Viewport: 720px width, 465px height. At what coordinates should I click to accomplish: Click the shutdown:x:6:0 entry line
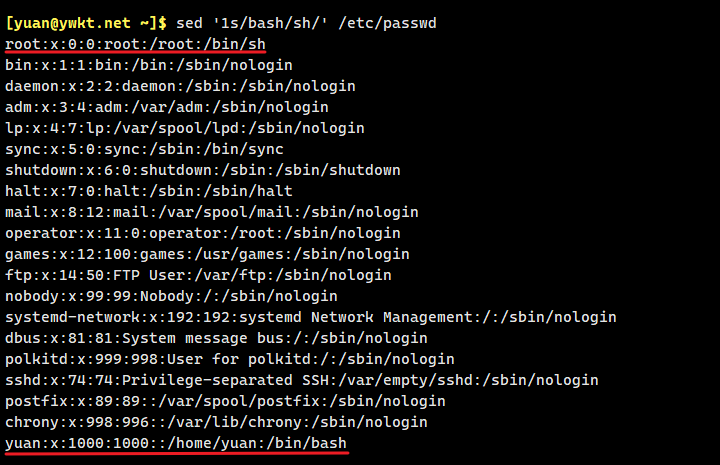202,170
